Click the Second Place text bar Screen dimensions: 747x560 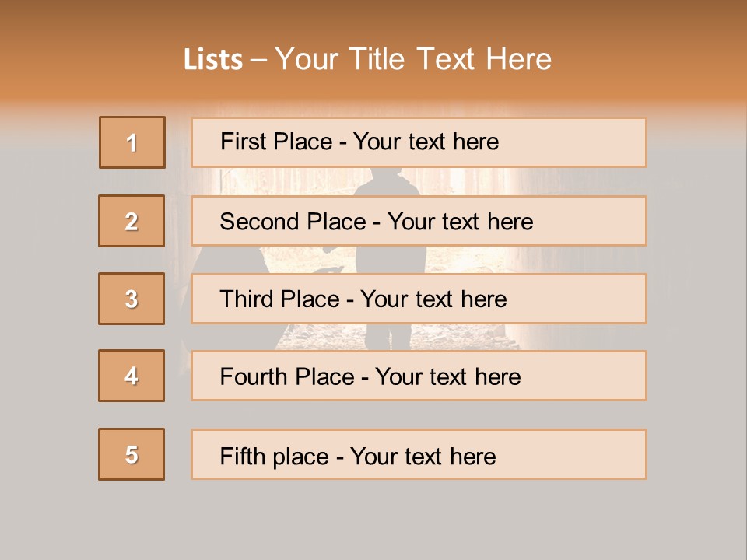point(419,221)
